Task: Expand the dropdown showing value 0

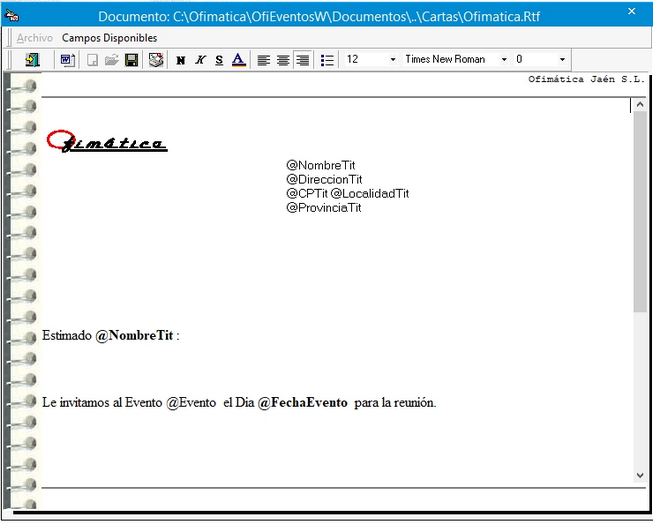Action: point(562,60)
